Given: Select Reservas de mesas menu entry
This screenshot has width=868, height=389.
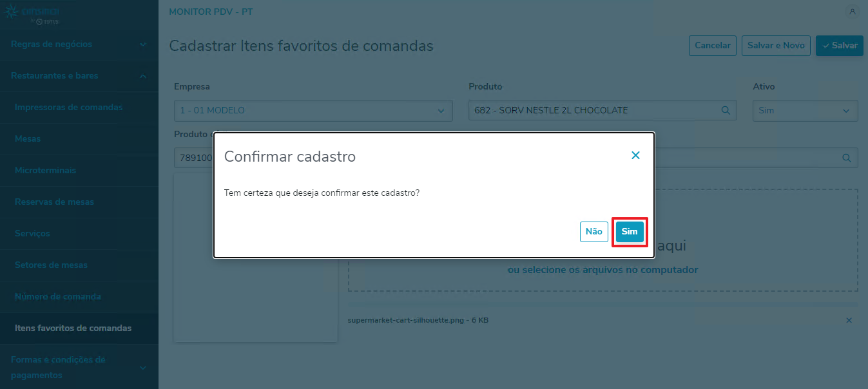Looking at the screenshot, I should pyautogui.click(x=54, y=202).
